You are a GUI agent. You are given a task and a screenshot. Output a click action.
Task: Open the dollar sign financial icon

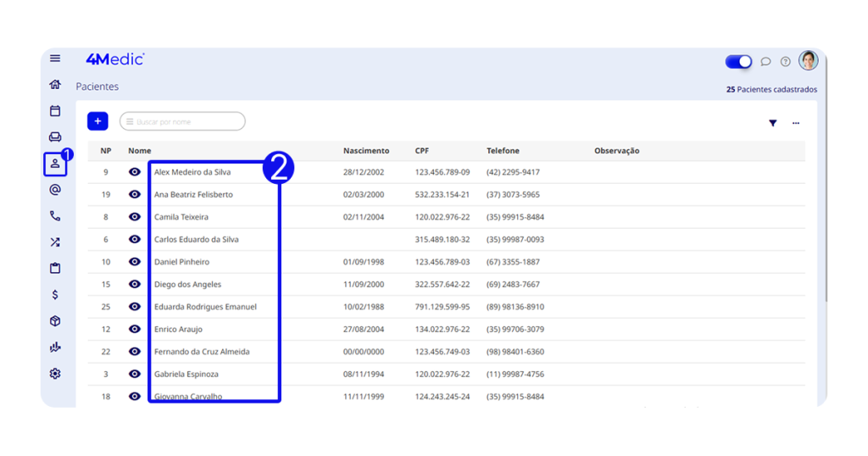coord(55,295)
